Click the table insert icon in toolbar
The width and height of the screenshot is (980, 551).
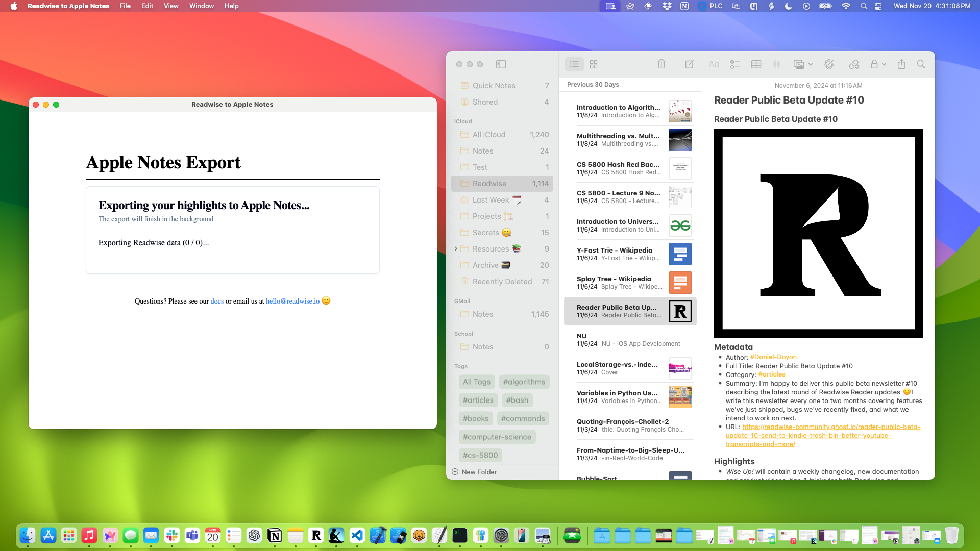(x=755, y=63)
